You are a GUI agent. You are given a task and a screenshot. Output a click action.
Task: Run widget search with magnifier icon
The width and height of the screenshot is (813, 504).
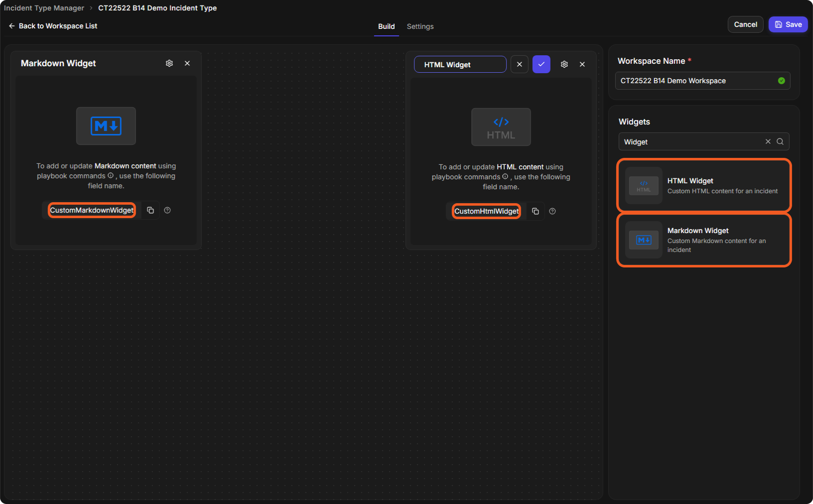click(x=780, y=141)
